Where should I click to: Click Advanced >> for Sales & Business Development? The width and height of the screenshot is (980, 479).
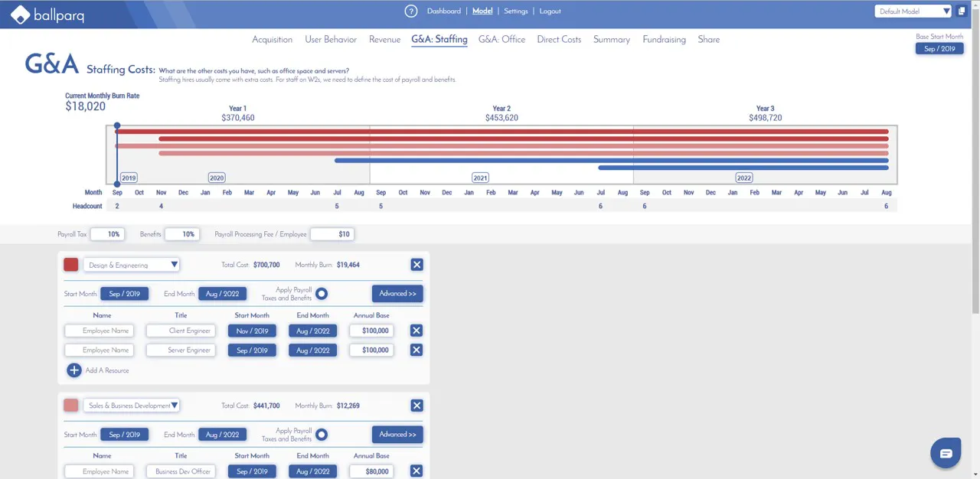click(397, 435)
